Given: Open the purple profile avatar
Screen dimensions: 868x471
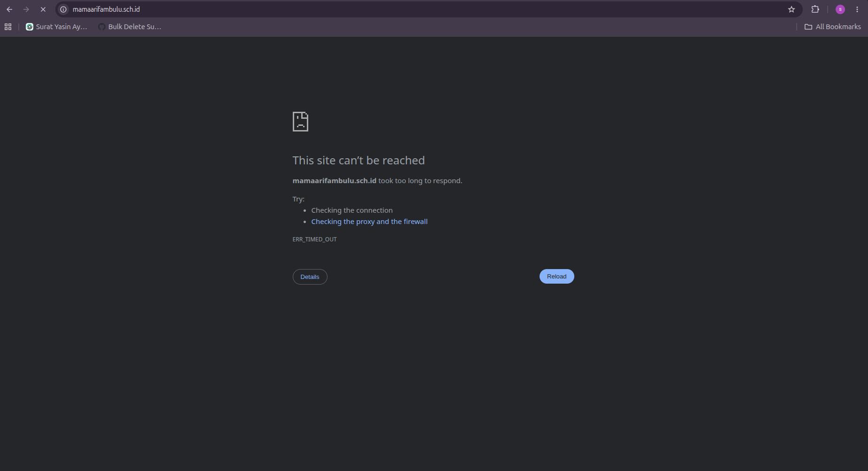Looking at the screenshot, I should coord(840,9).
